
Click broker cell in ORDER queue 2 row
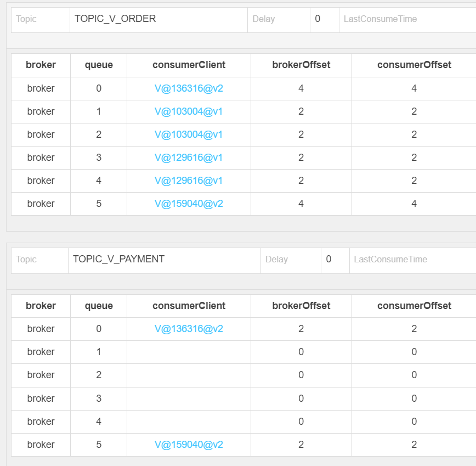(41, 134)
